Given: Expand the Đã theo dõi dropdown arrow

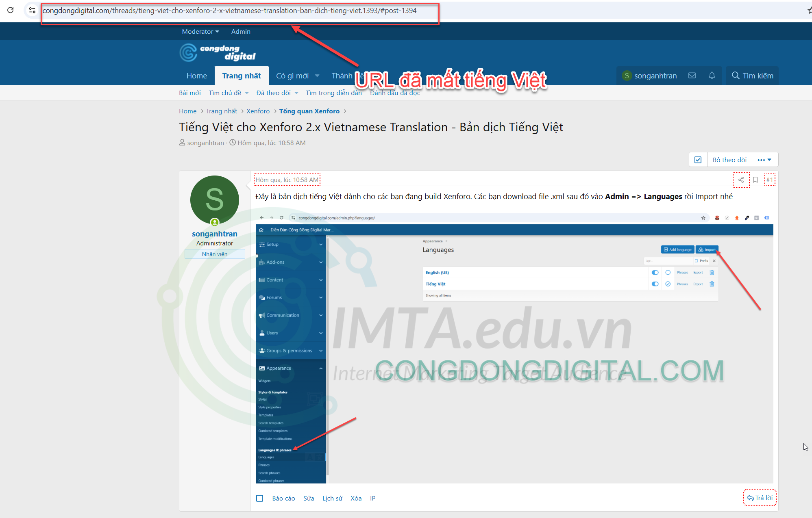Looking at the screenshot, I should click(x=296, y=93).
